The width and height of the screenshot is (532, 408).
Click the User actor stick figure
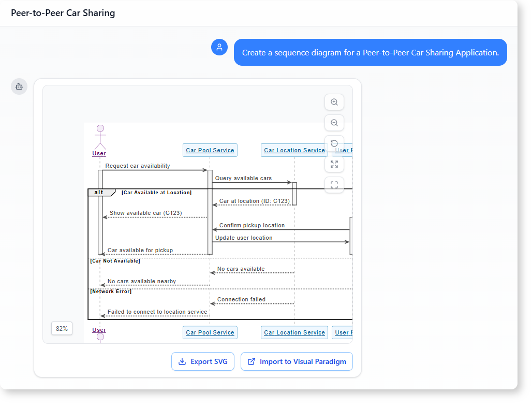click(100, 137)
